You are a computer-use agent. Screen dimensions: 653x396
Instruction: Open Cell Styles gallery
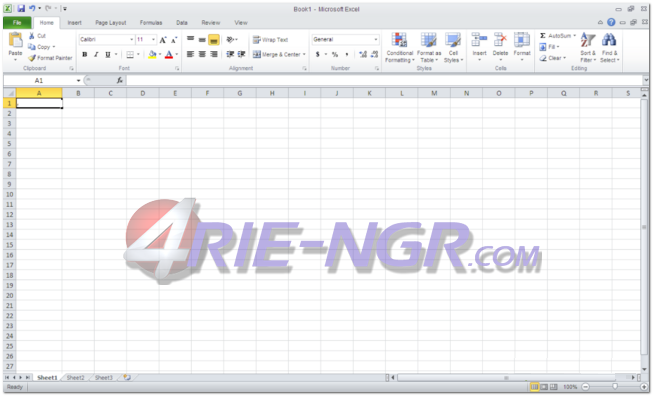453,47
